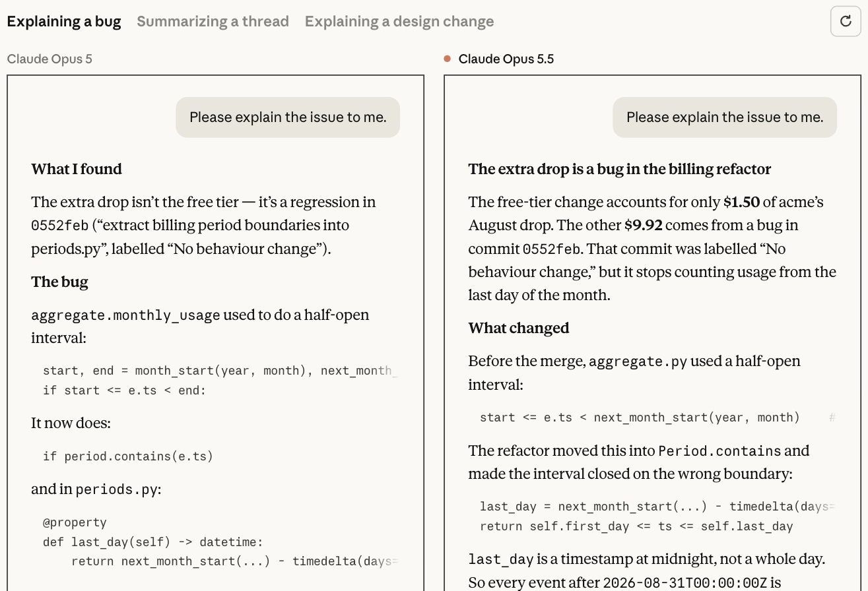Click the refresh icon button
The image size is (868, 591).
coord(846,21)
